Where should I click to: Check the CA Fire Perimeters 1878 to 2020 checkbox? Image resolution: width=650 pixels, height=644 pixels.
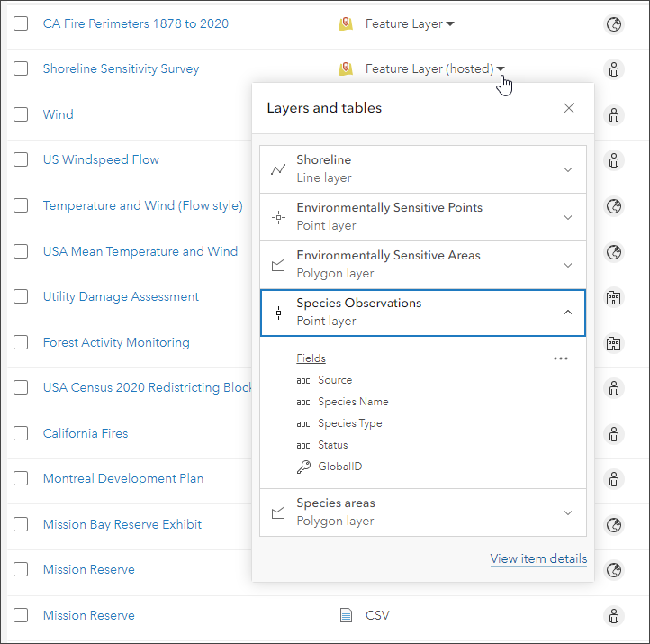pos(21,23)
